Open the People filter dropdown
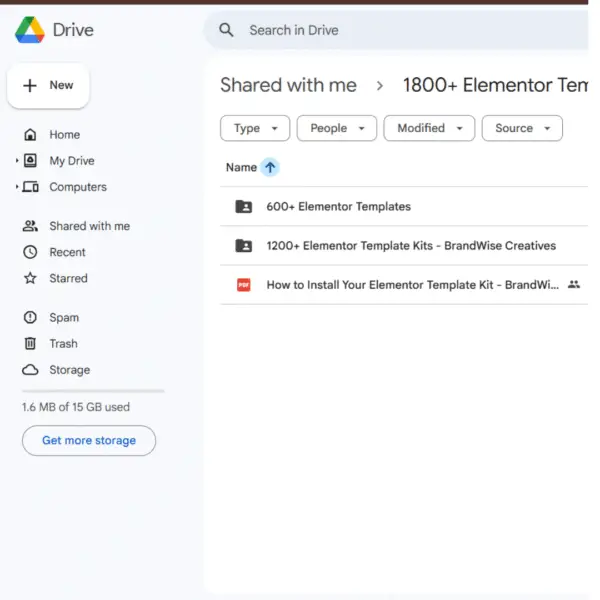600x600 pixels. coord(337,128)
